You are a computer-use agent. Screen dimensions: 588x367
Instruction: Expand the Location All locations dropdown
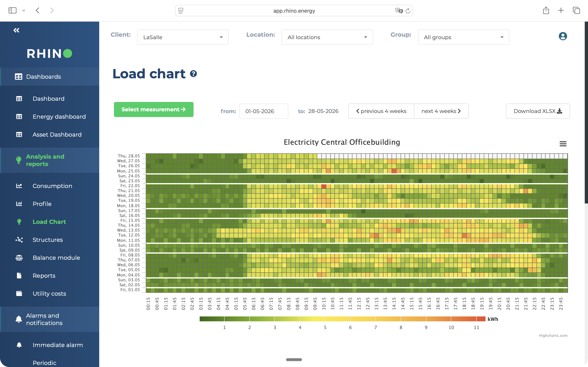(327, 37)
